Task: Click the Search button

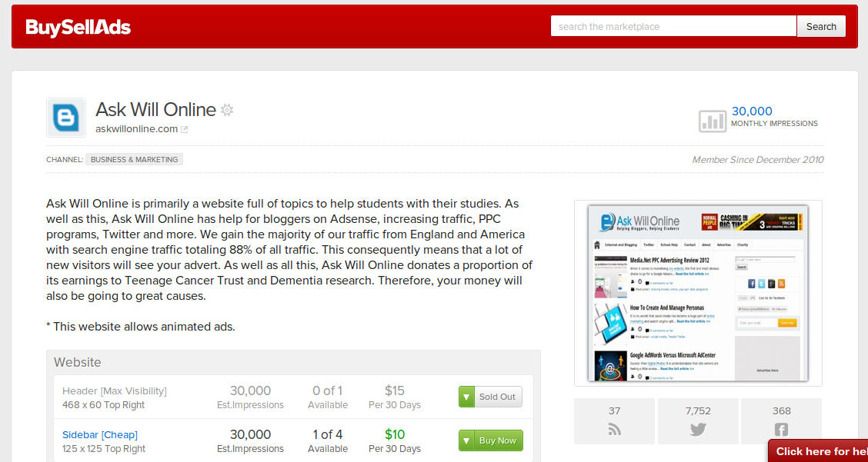Action: click(x=821, y=26)
